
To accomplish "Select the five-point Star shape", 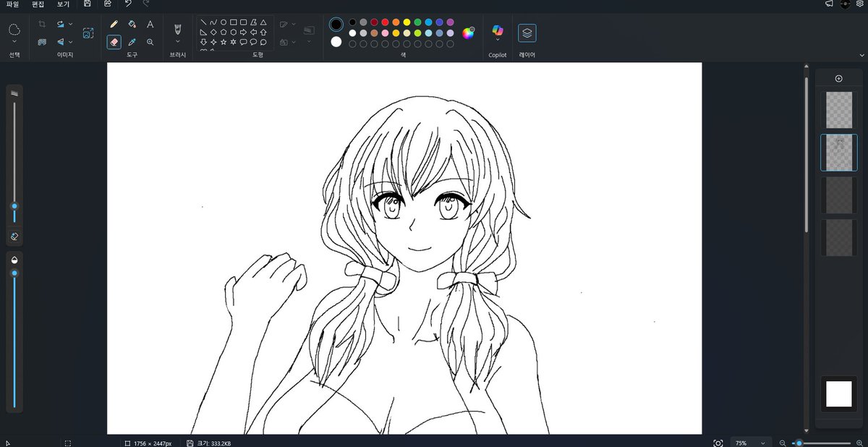I will coord(224,42).
